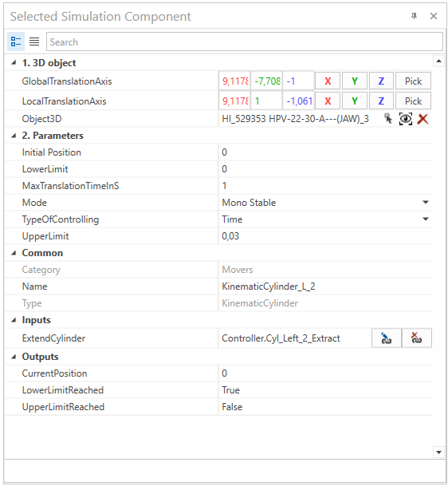The image size is (448, 486).
Task: Edit Initial Position value
Action: [325, 152]
